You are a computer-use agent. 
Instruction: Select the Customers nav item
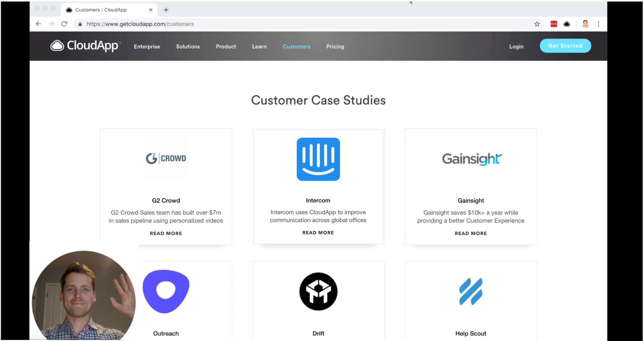pyautogui.click(x=296, y=46)
